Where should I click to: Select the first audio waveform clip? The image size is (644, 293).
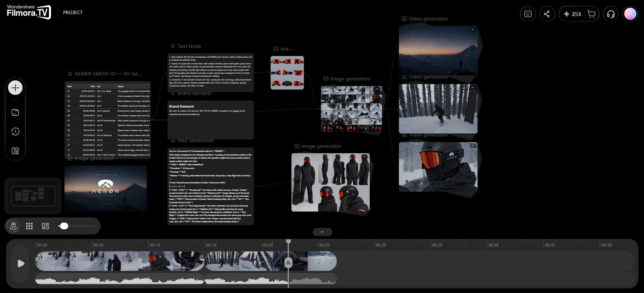[x=120, y=279]
